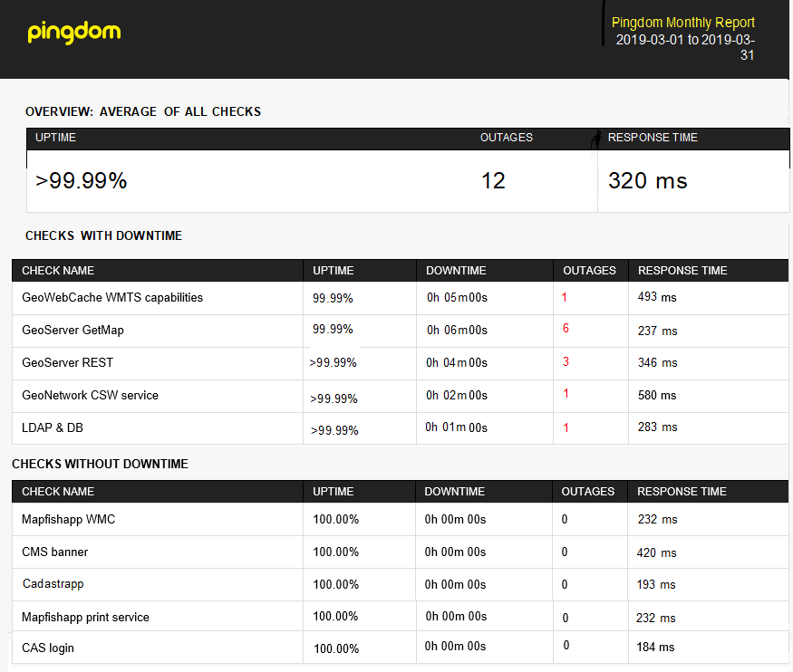Click downtime 0h 02m 00s for GeoNetwork CSW
793x672 pixels.
456,395
